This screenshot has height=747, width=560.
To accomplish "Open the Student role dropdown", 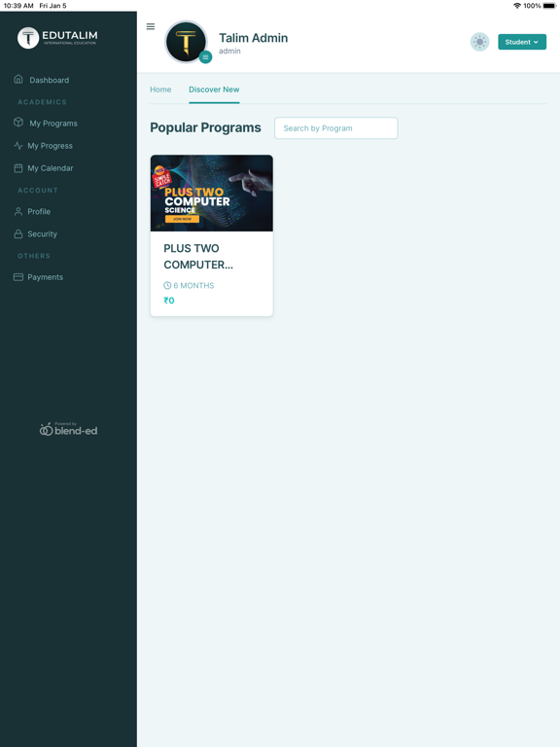I will (522, 42).
